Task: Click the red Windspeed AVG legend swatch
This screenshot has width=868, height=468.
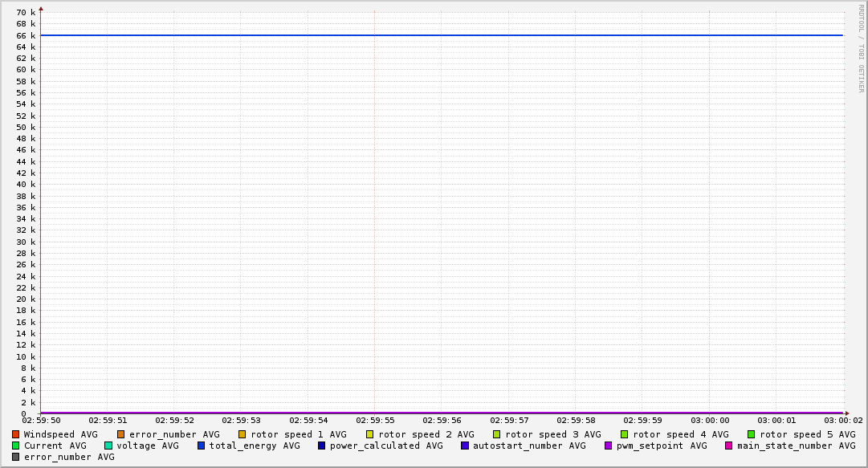Action: 15,434
